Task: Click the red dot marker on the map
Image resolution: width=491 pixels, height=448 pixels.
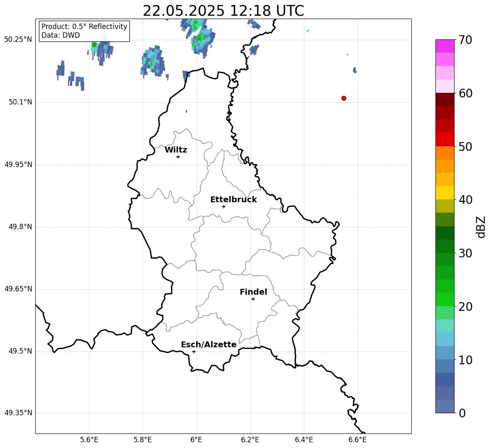Action: pyautogui.click(x=343, y=98)
